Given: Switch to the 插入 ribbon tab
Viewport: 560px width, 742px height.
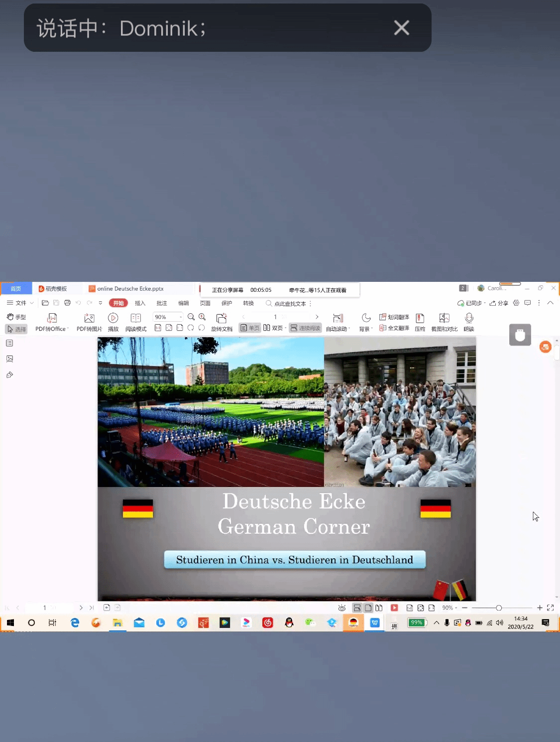Looking at the screenshot, I should (x=140, y=303).
